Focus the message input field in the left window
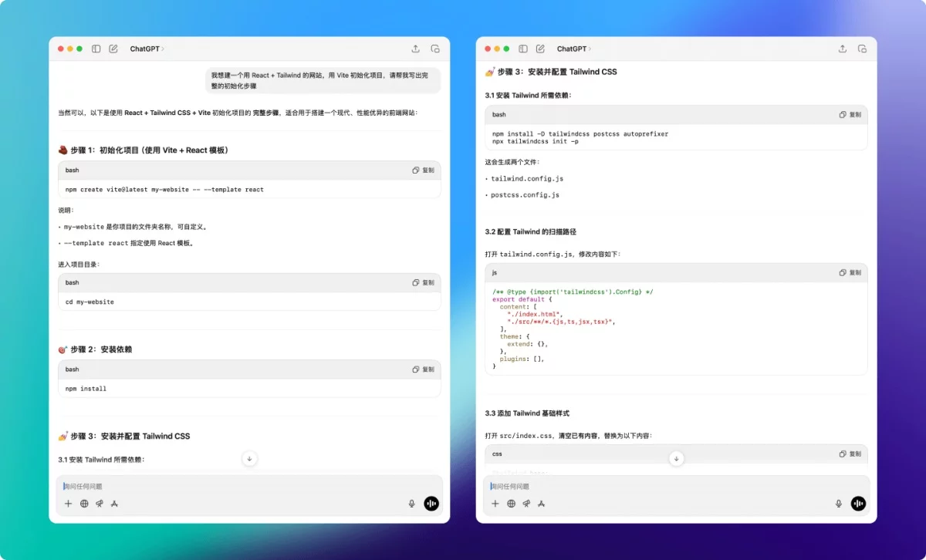Image resolution: width=926 pixels, height=560 pixels. click(x=231, y=487)
